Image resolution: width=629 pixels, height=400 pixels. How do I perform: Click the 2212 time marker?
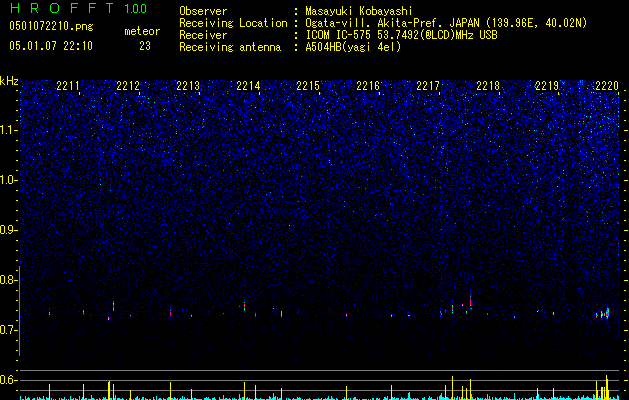tap(128, 86)
